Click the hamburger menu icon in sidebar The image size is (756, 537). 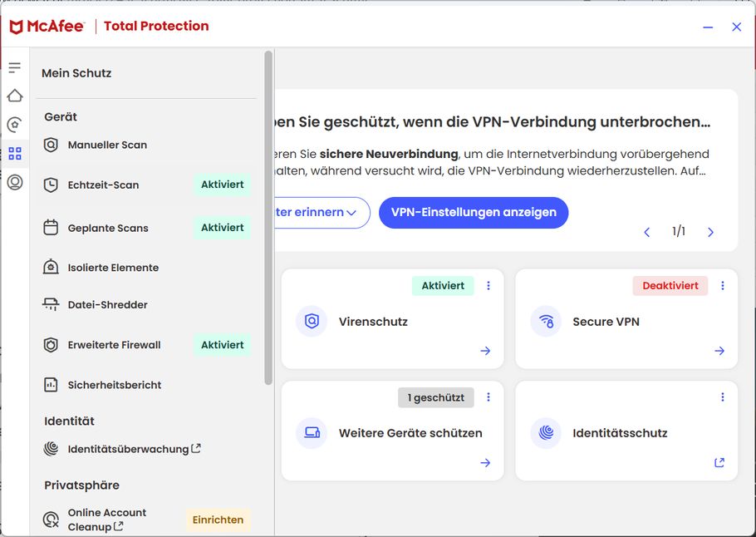(14, 67)
